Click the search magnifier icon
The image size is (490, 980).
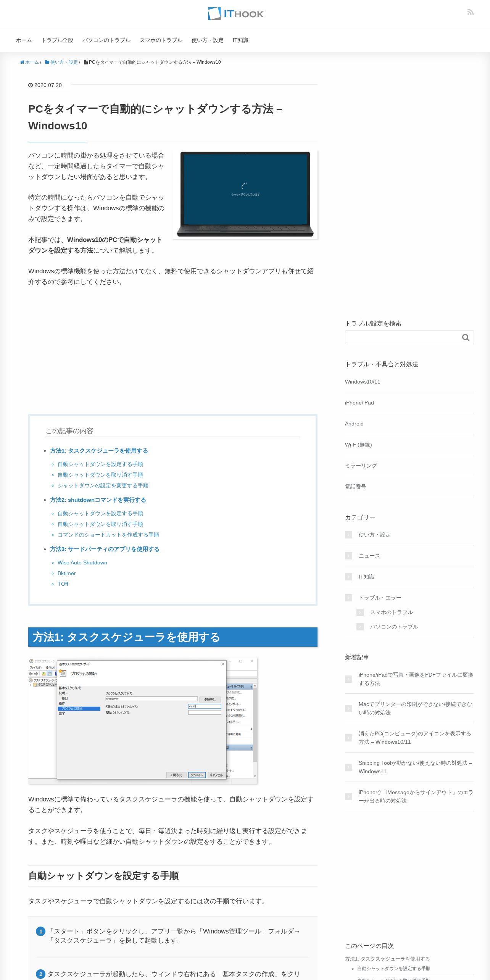point(466,337)
